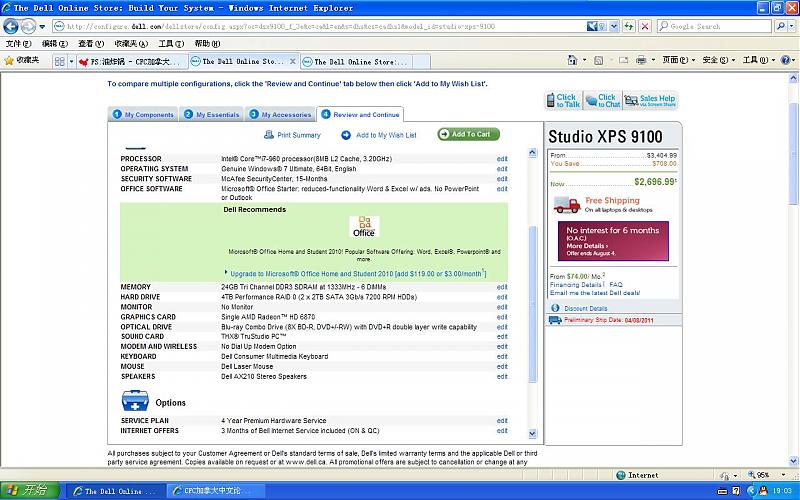The image size is (800, 500).
Task: Click the Home icon in command bar
Action: click(572, 60)
